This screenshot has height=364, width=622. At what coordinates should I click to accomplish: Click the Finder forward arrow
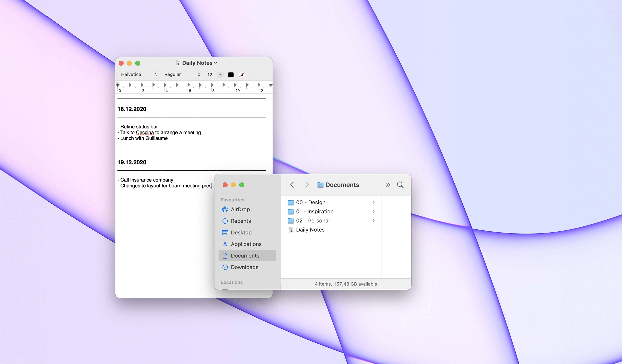pyautogui.click(x=307, y=185)
